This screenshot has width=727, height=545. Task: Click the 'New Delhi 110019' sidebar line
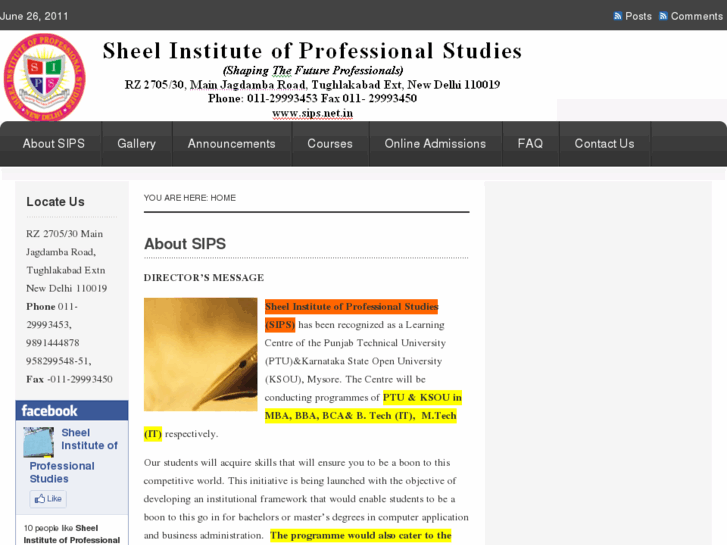tap(66, 289)
